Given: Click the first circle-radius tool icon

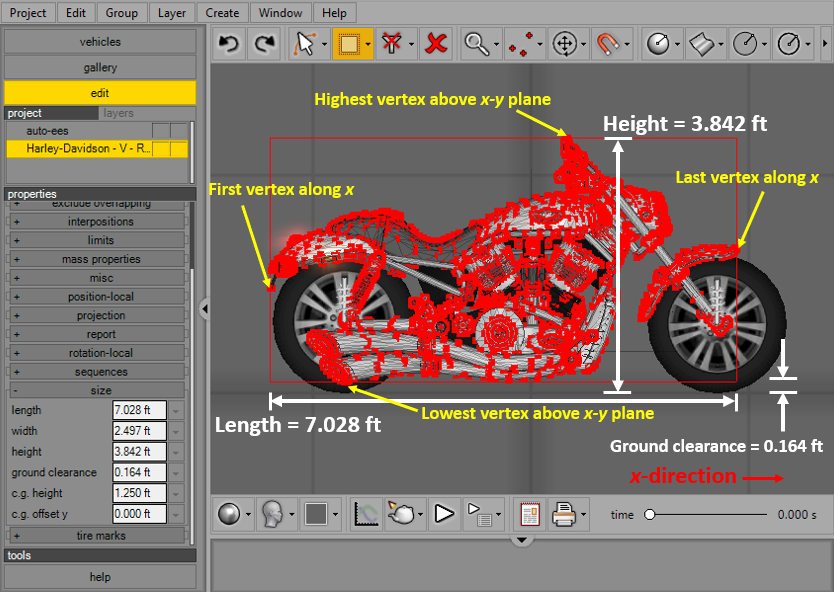Looking at the screenshot, I should pos(745,44).
